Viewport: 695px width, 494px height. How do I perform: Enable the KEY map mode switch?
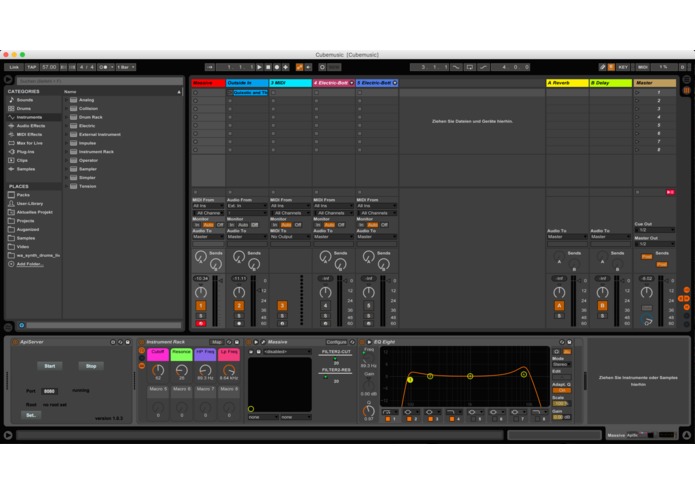tap(623, 67)
